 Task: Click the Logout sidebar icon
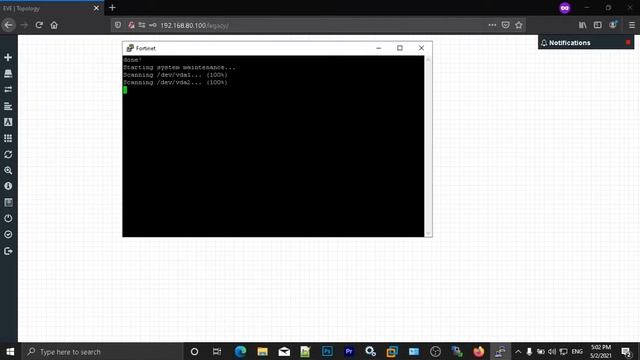pos(8,251)
